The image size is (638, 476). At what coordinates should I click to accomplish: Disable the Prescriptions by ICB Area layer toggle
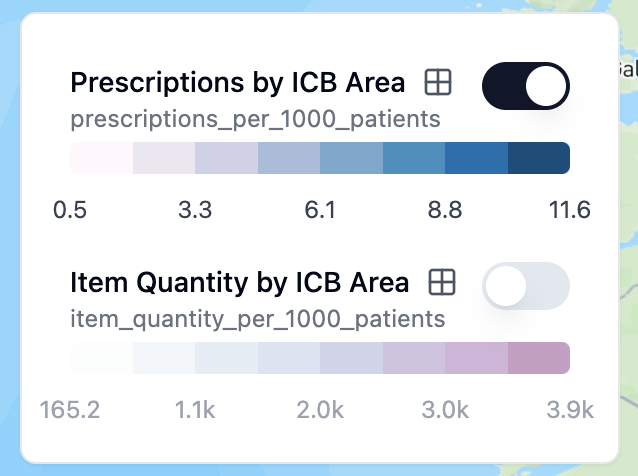pyautogui.click(x=525, y=87)
